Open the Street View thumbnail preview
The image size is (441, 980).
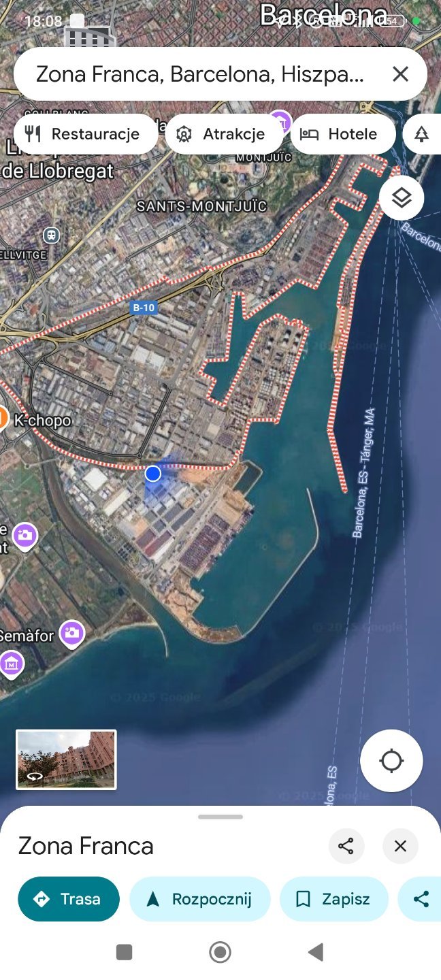pyautogui.click(x=66, y=759)
